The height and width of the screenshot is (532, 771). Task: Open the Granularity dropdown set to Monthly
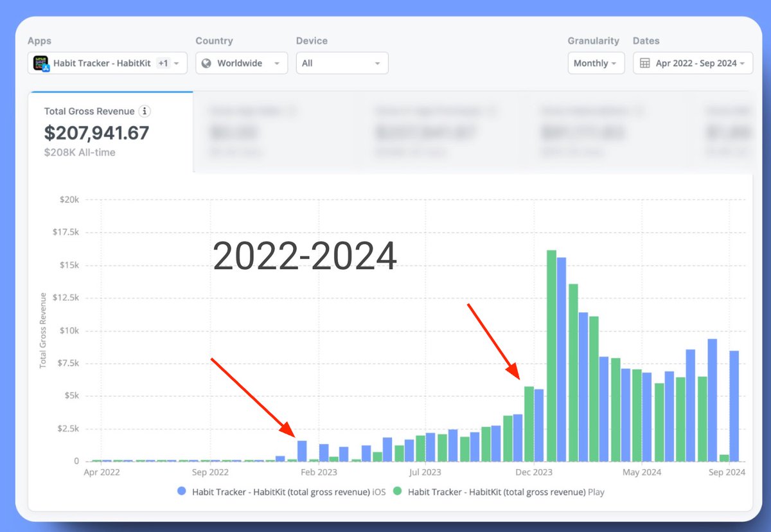596,63
